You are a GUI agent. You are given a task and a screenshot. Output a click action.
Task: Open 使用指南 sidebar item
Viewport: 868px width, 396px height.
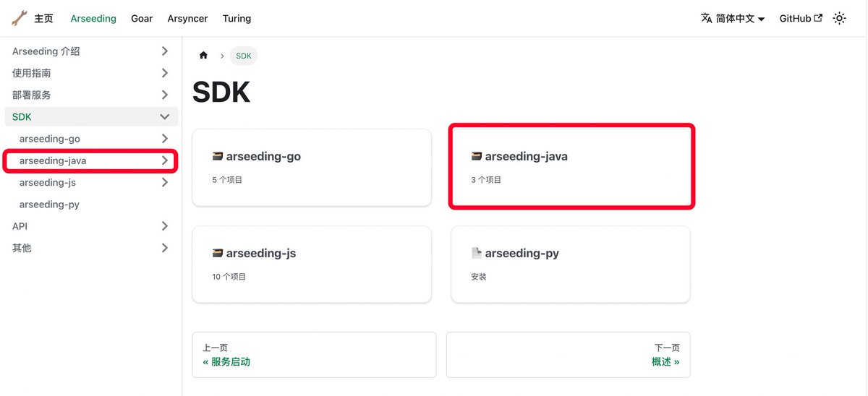32,73
